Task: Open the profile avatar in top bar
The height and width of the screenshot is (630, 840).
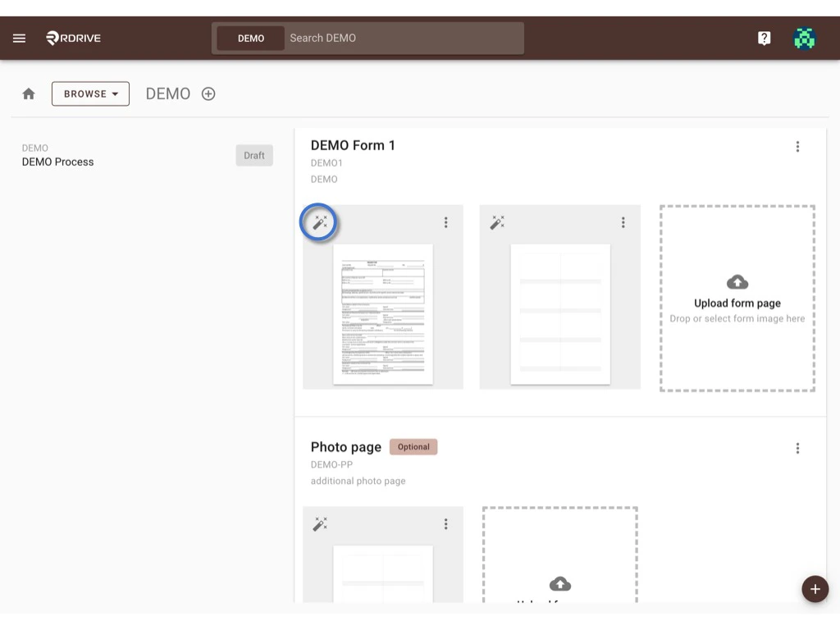Action: tap(805, 38)
